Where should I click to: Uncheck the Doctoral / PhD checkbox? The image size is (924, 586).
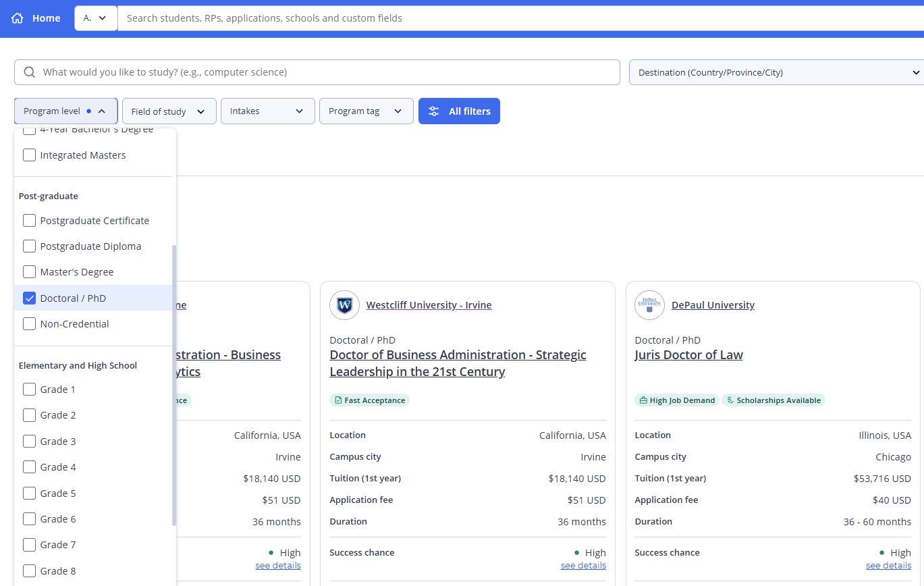point(30,298)
